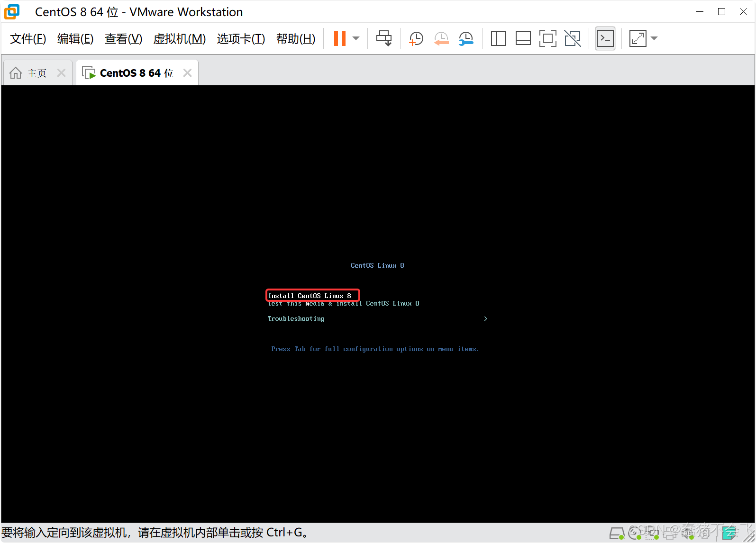Open the 选项卡(T) menu
This screenshot has width=756, height=543.
click(x=241, y=39)
